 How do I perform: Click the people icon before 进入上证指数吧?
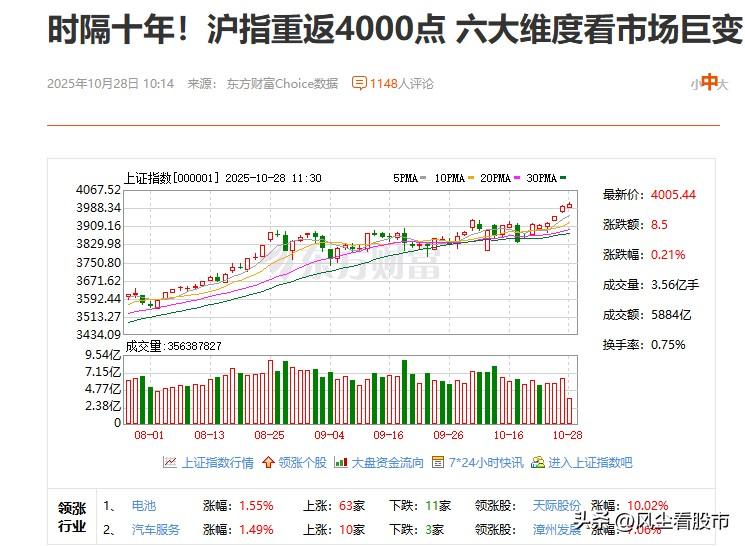click(x=537, y=462)
